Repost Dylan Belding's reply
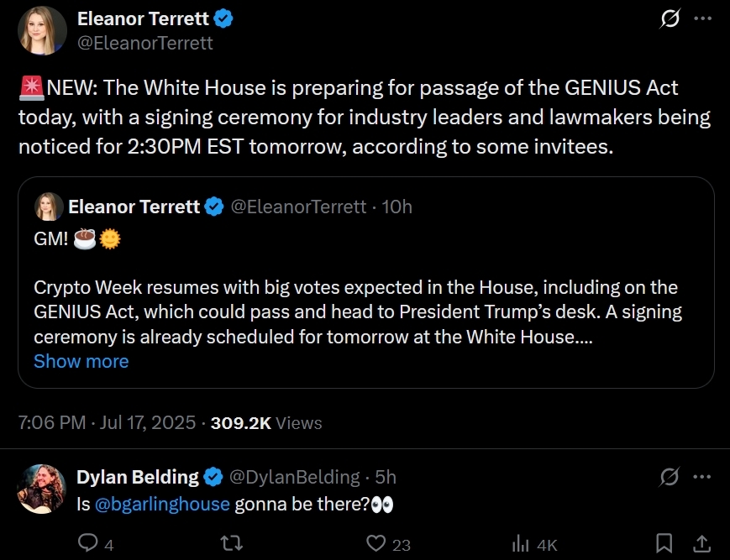 (x=231, y=543)
